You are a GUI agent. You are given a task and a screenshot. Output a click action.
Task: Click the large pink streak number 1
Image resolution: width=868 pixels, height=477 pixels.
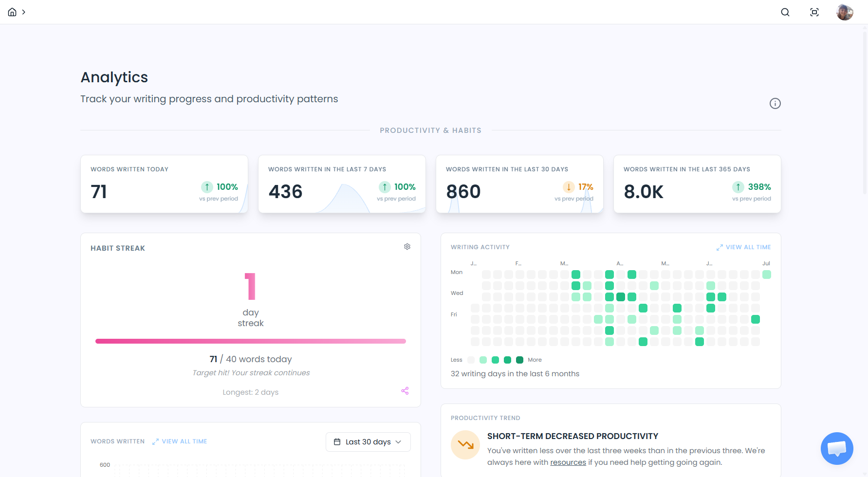coord(250,286)
